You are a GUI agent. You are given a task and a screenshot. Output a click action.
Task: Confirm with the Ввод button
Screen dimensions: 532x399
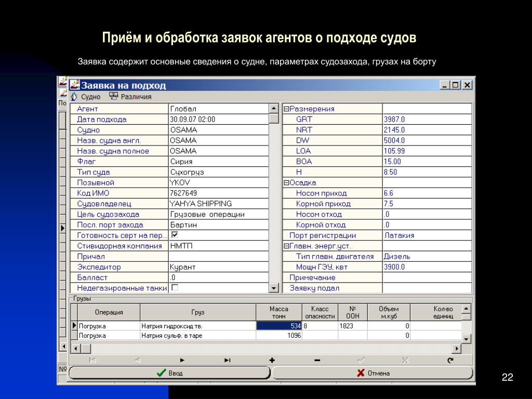click(x=170, y=373)
